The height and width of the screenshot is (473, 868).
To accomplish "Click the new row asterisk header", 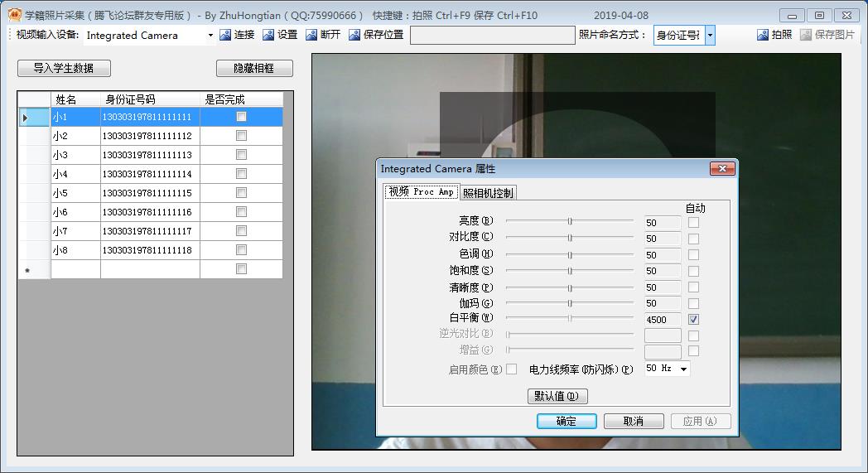I will pyautogui.click(x=34, y=270).
